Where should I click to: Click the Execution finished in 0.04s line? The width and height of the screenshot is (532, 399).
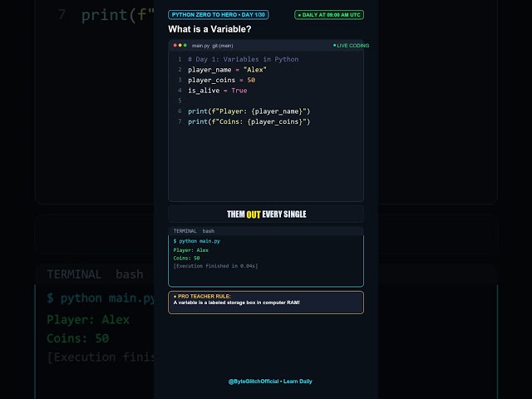[x=215, y=266]
